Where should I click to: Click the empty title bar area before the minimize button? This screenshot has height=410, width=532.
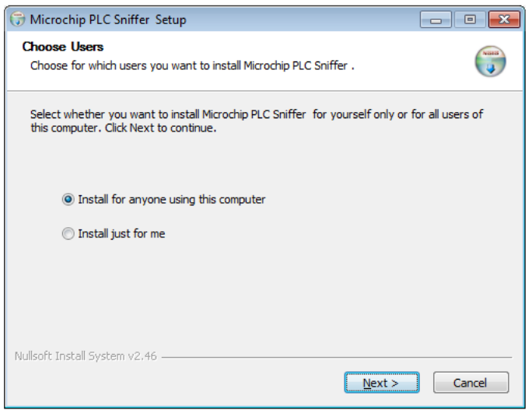311,19
